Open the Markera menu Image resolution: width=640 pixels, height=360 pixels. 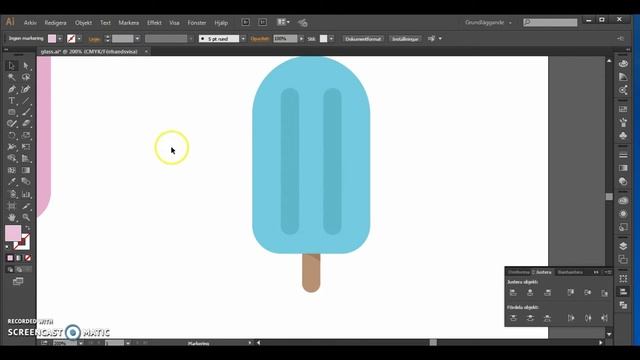point(129,23)
